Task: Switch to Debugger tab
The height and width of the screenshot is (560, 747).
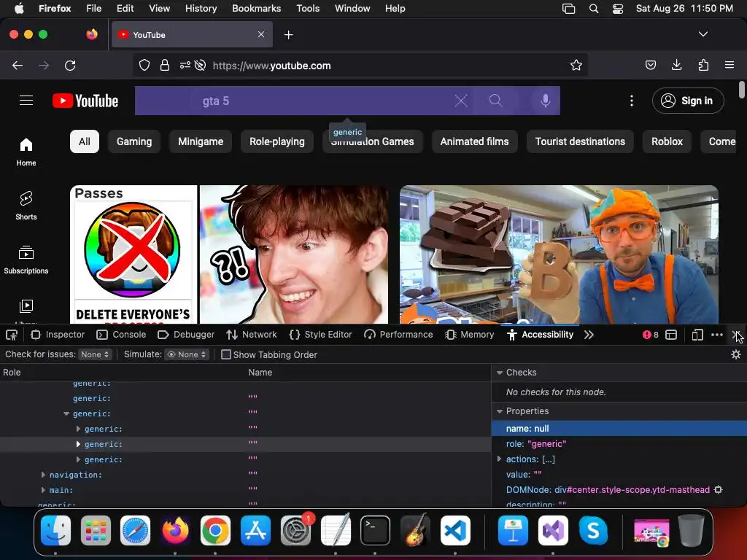Action: click(186, 335)
